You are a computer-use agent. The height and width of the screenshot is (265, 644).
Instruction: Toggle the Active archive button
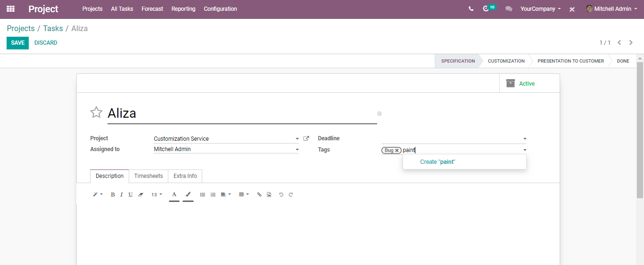pyautogui.click(x=529, y=83)
